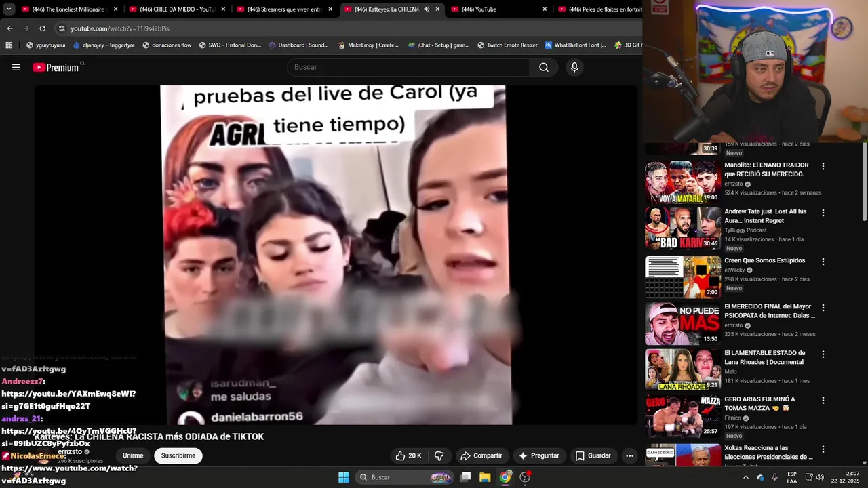
Task: Open options menu for Creen Que Somos Estúpidos
Action: click(x=823, y=262)
